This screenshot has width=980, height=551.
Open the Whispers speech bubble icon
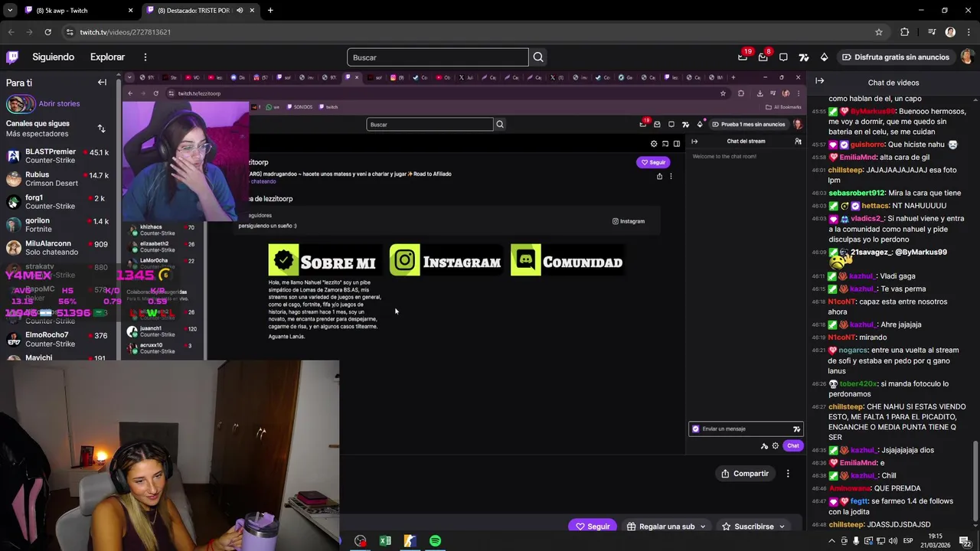(x=783, y=57)
